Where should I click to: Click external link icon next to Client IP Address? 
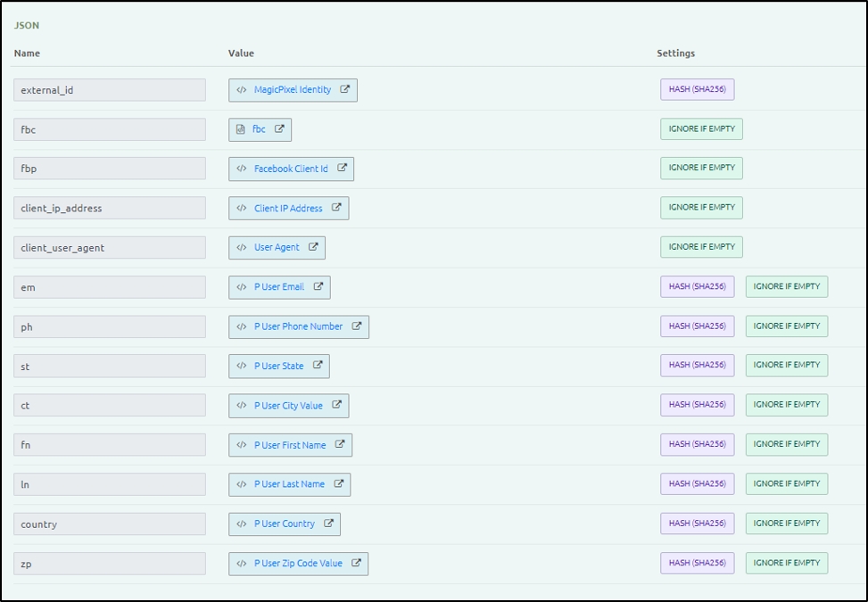point(336,208)
